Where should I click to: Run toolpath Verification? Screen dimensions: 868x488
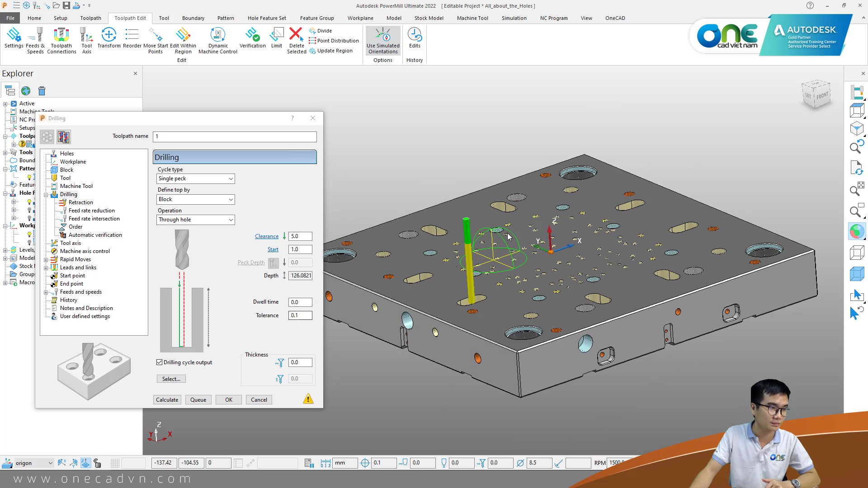click(x=252, y=38)
